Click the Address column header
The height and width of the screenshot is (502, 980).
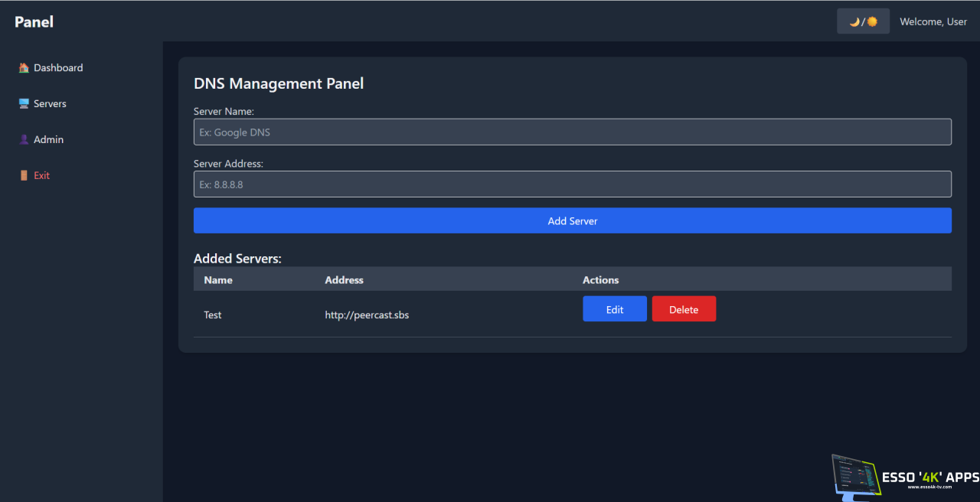pos(344,280)
